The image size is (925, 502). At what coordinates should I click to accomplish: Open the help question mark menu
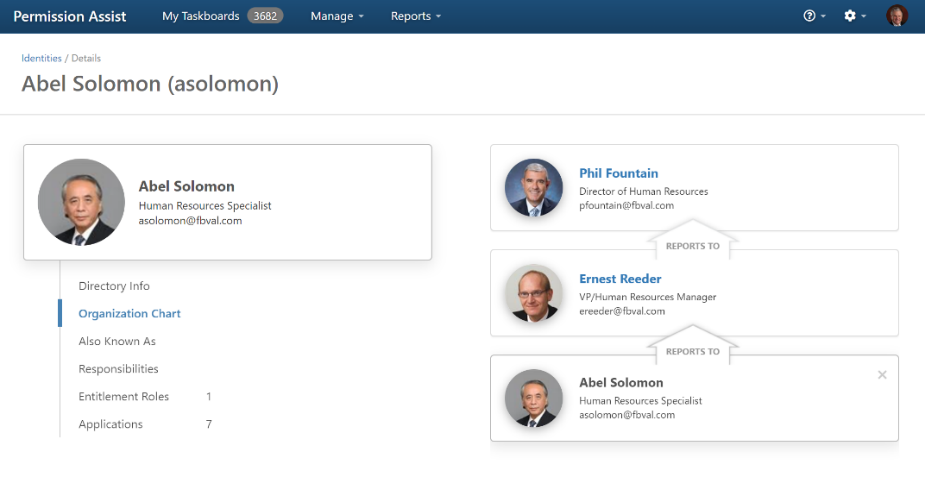coord(814,16)
